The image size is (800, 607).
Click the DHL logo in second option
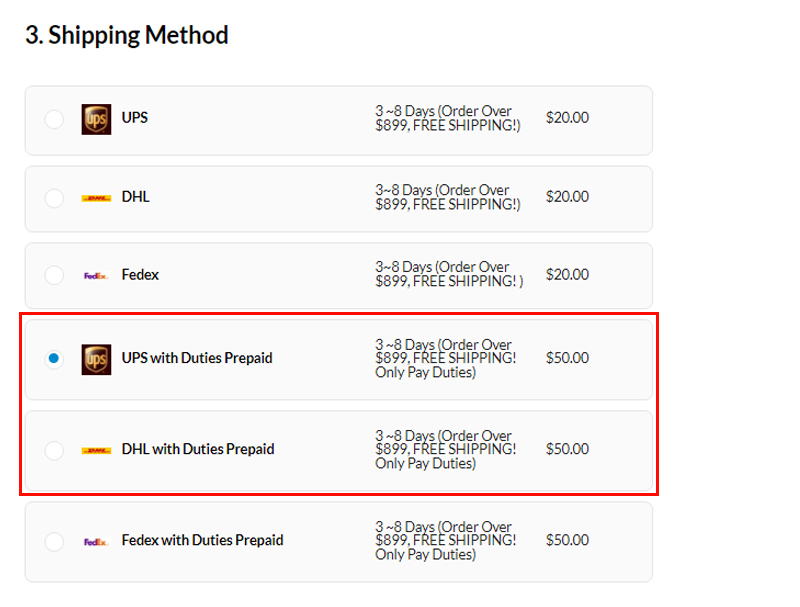click(x=96, y=198)
